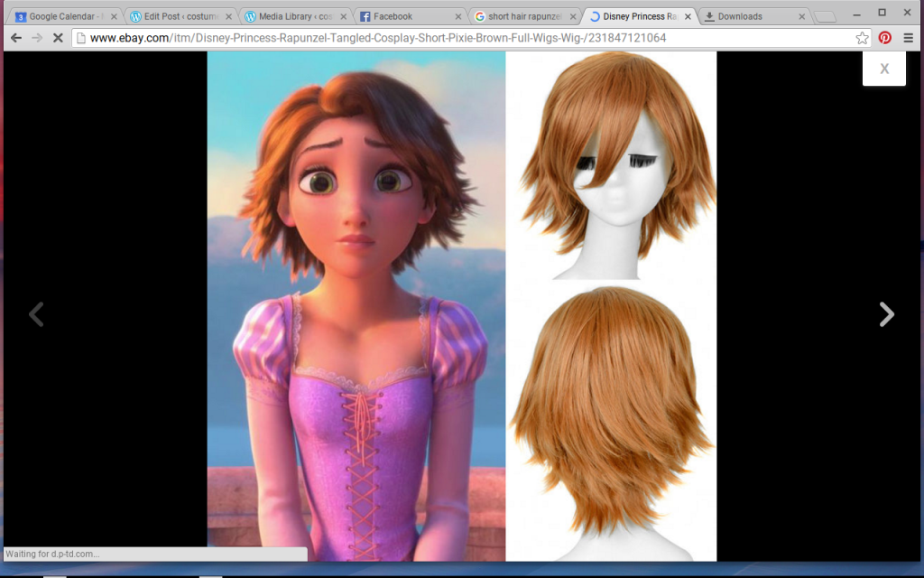Close the eBay image overlay with the X
Screen dimensions: 924x578
click(883, 68)
